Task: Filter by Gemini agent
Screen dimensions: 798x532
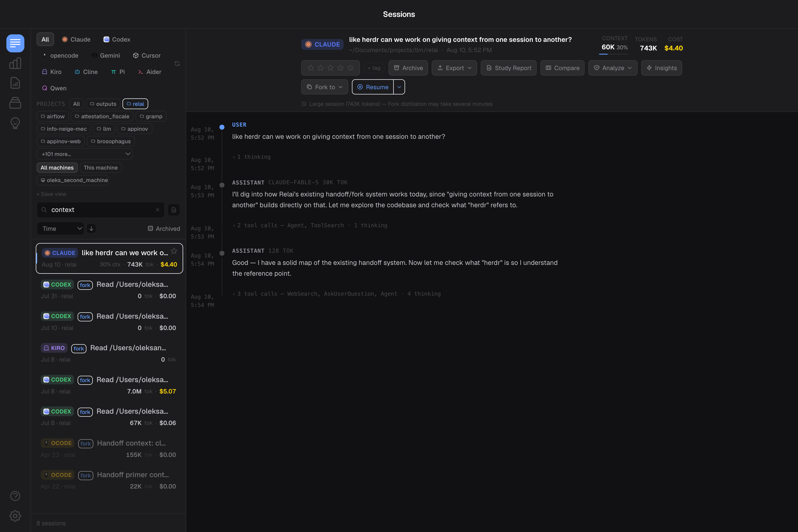Action: tap(106, 55)
